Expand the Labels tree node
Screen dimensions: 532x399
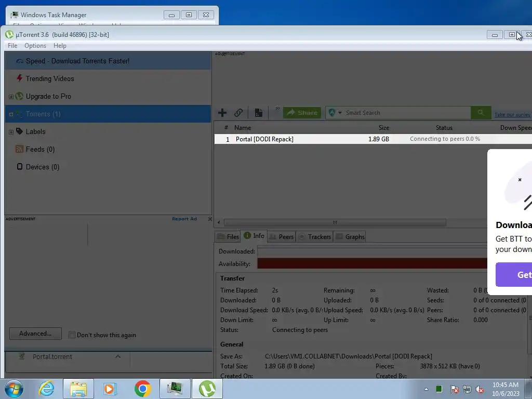pyautogui.click(x=11, y=132)
